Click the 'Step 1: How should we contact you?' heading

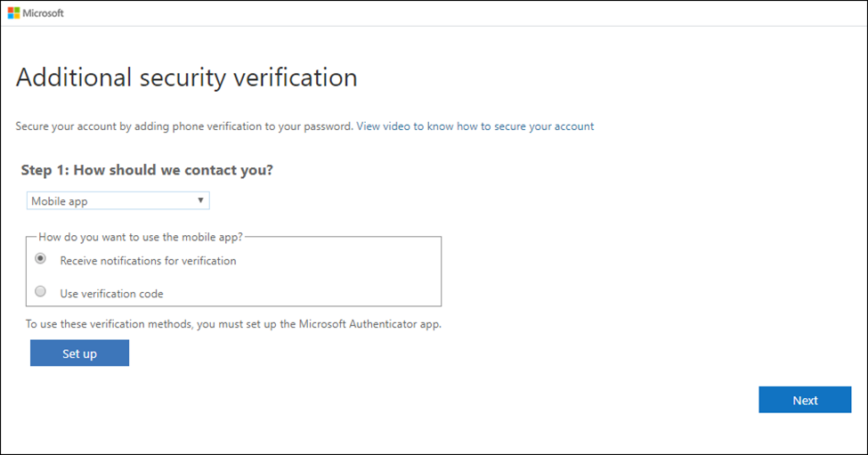(x=147, y=170)
